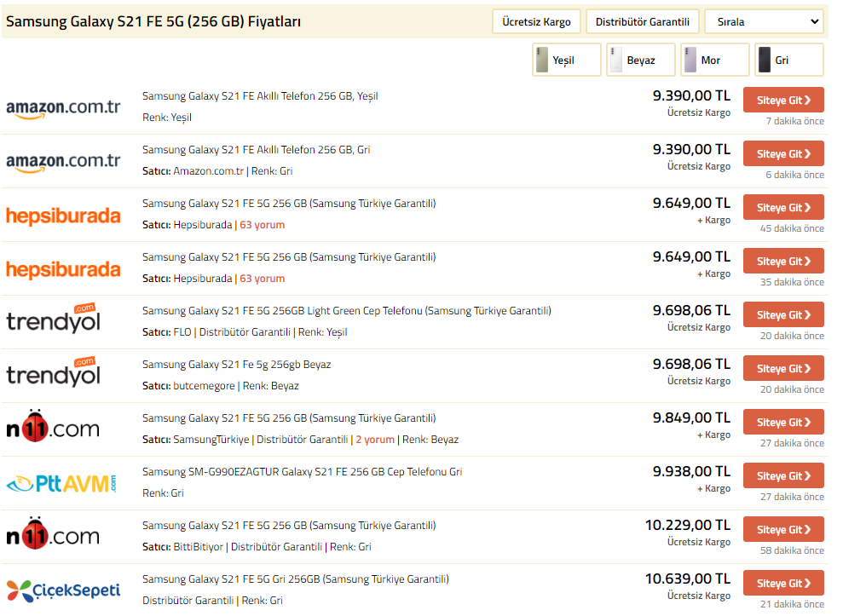Click Siteye Git for n11 9.849,00 TL offer
Image resolution: width=843 pixels, height=616 pixels.
(x=783, y=423)
